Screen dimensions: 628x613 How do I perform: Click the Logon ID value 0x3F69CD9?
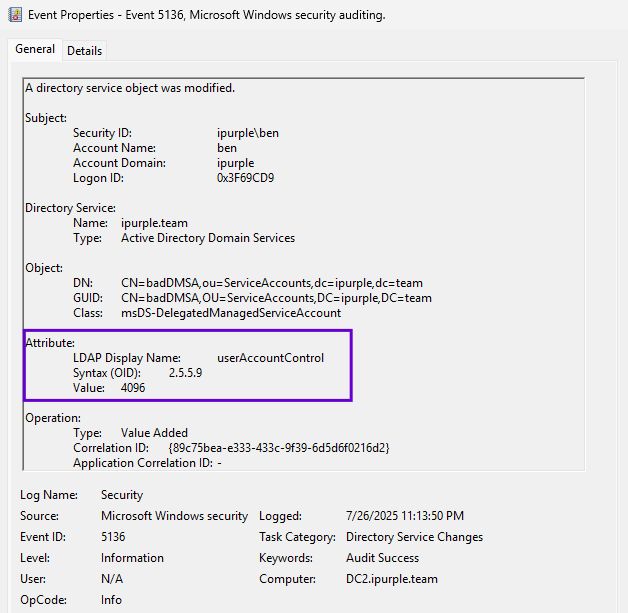[x=245, y=178]
